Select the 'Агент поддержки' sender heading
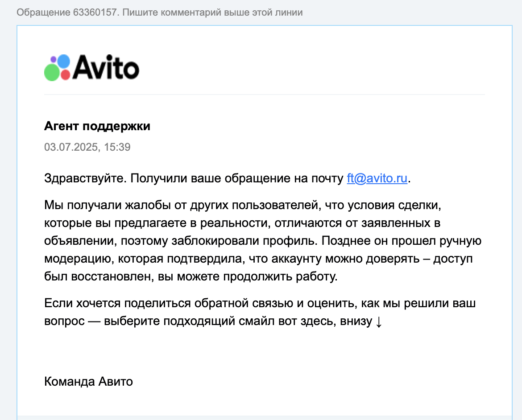Image resolution: width=522 pixels, height=420 pixels. click(97, 126)
